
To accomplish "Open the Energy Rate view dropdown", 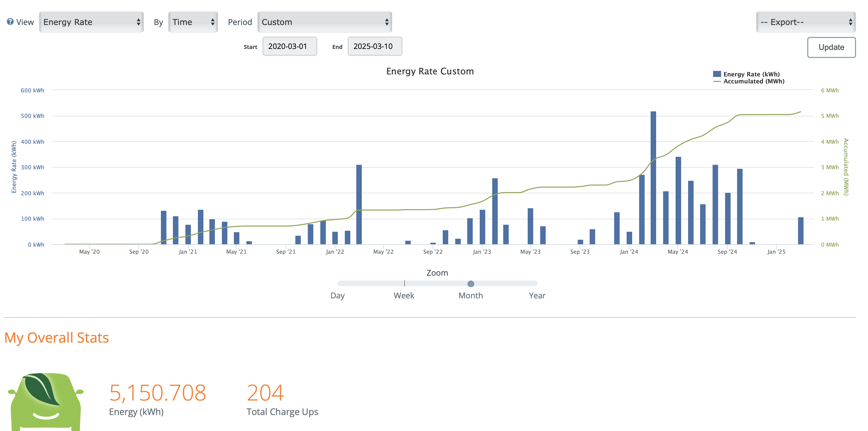I will pyautogui.click(x=91, y=22).
